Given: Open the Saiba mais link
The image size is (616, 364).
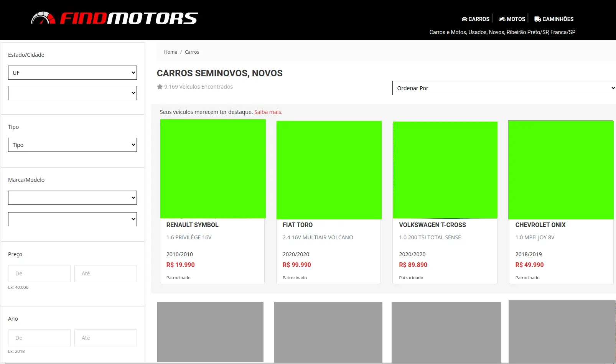Looking at the screenshot, I should pos(268,112).
